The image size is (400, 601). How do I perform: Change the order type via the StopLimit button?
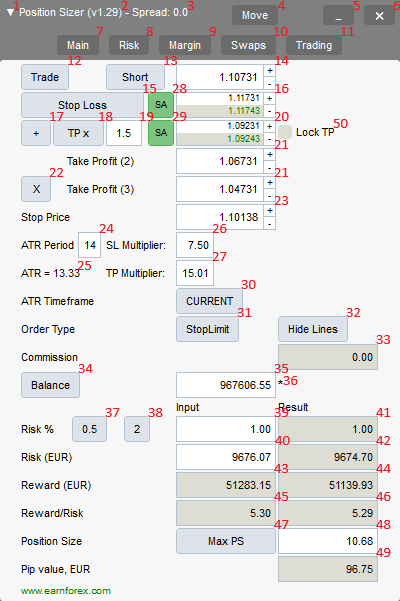[x=207, y=329]
